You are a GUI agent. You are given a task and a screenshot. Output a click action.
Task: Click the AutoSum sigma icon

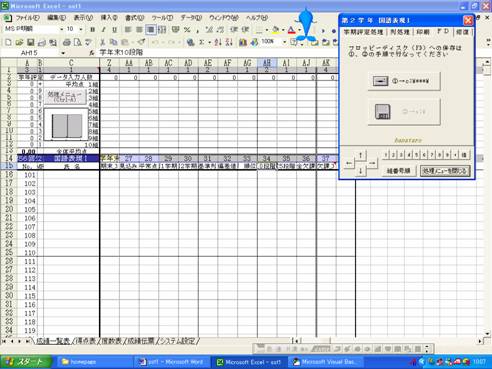[x=201, y=42]
